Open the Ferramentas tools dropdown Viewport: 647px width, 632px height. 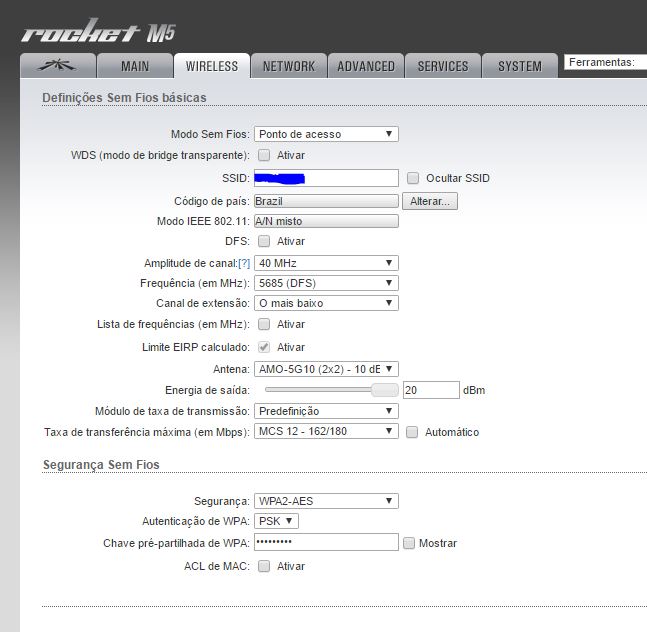605,62
